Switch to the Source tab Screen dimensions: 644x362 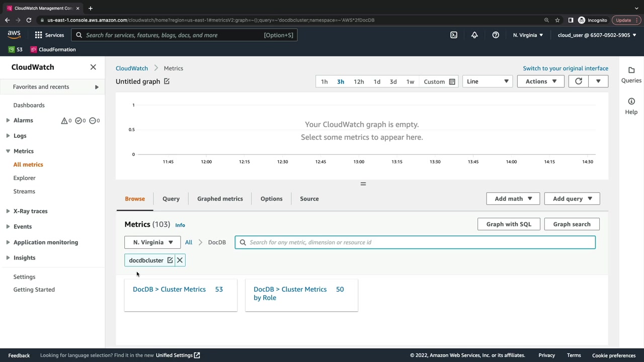pos(309,199)
